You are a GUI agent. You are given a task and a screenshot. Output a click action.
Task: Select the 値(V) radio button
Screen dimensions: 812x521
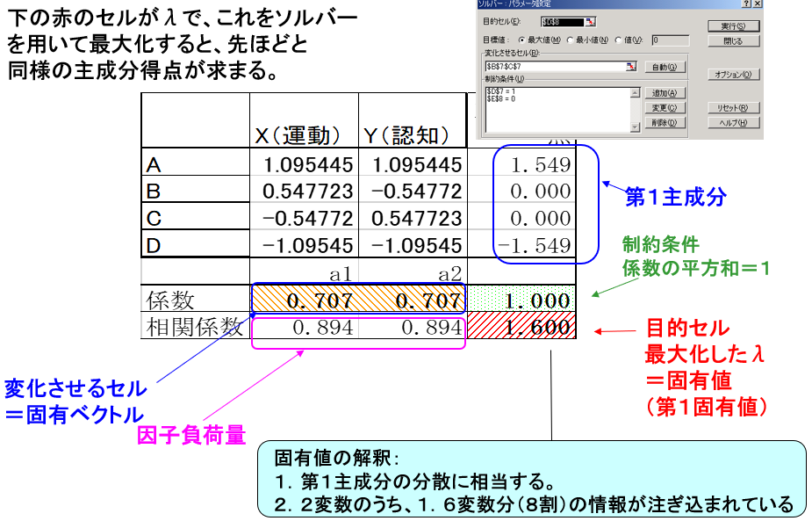coord(618,40)
